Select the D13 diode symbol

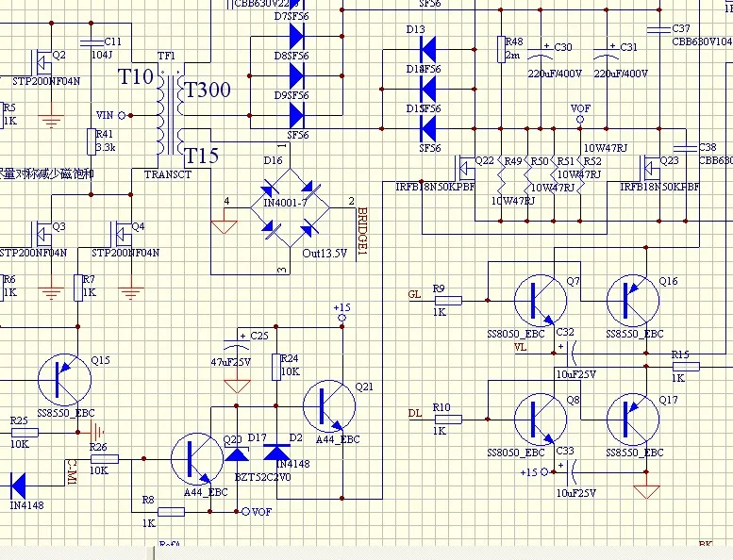(x=428, y=49)
